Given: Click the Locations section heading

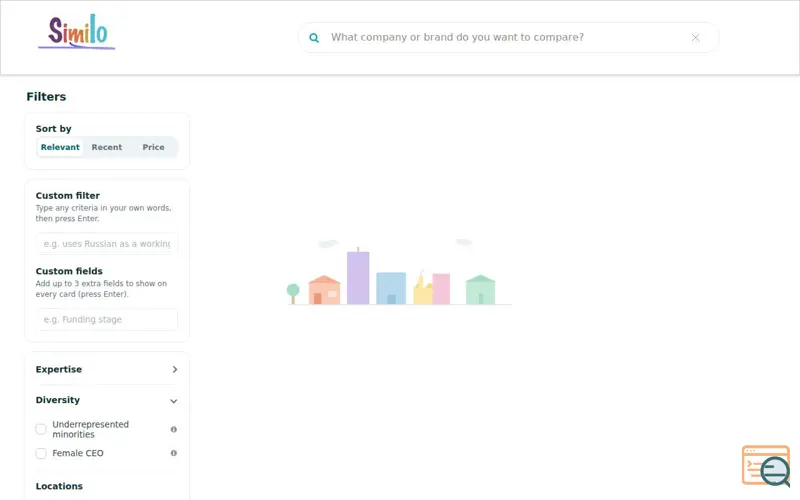Looking at the screenshot, I should click(59, 486).
